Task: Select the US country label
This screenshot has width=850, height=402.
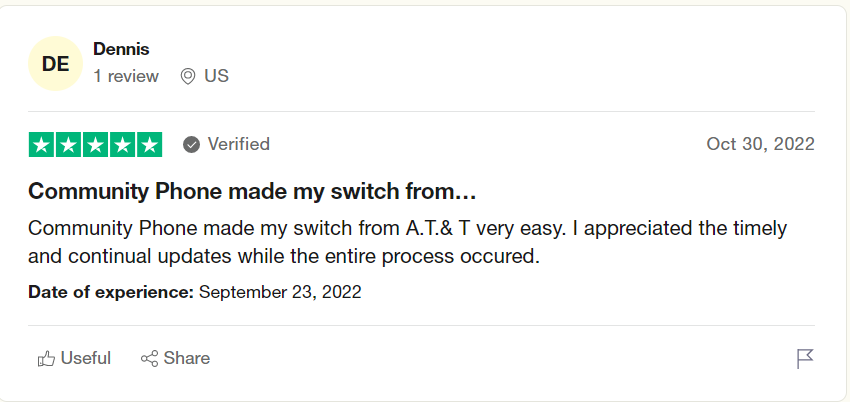Action: [x=216, y=76]
